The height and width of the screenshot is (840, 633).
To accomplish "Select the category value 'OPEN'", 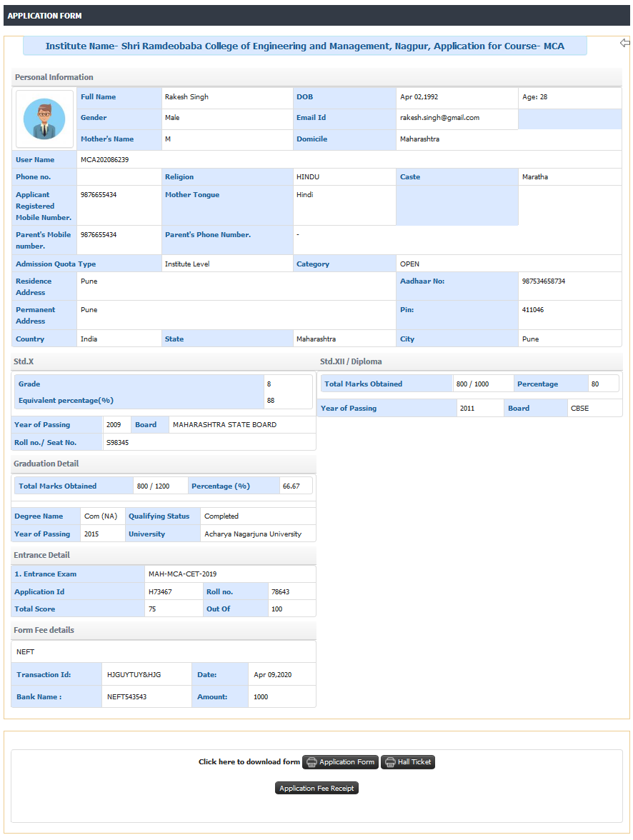I will [409, 264].
